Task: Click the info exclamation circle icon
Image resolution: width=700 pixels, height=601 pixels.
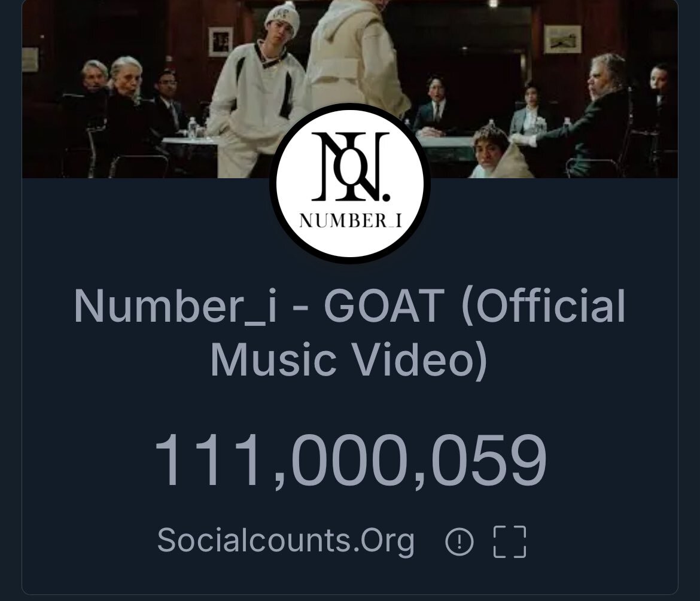Action: coord(459,542)
